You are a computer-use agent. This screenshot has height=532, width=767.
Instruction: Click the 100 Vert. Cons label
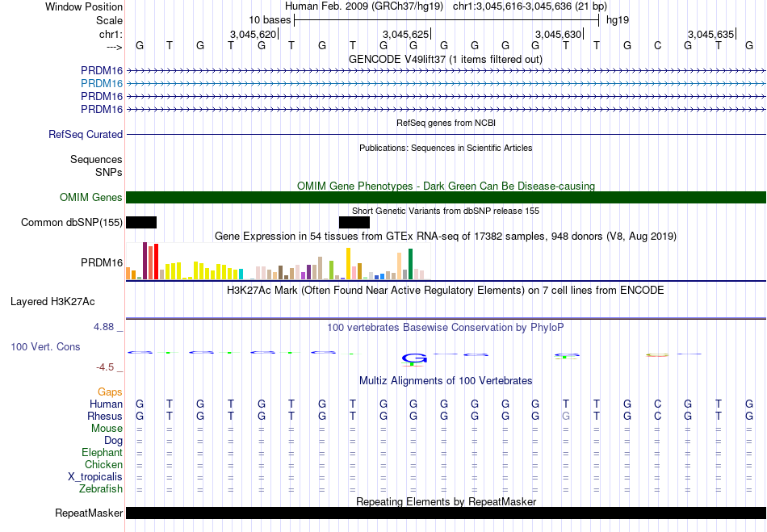pyautogui.click(x=45, y=346)
